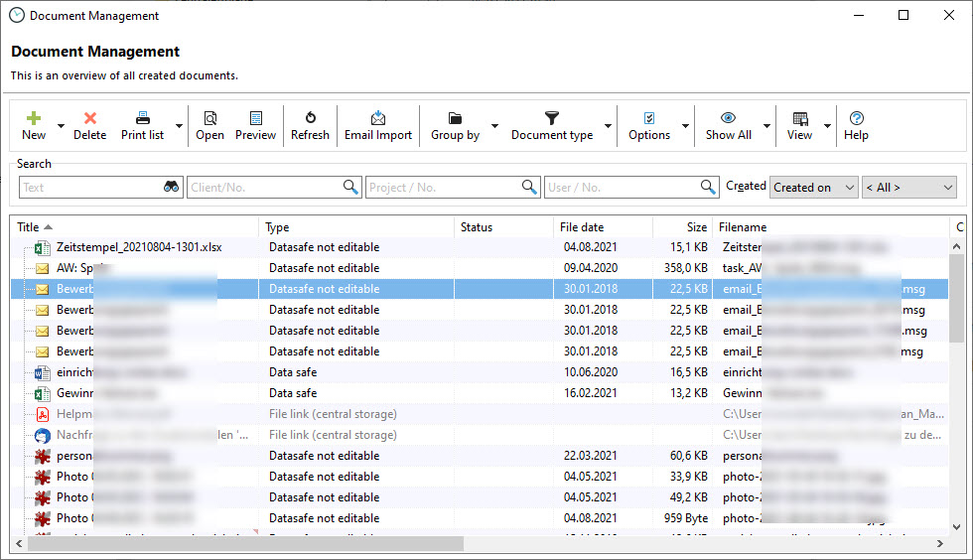Expand the View dropdown arrow
Screen dimensions: 973x560
pos(827,126)
